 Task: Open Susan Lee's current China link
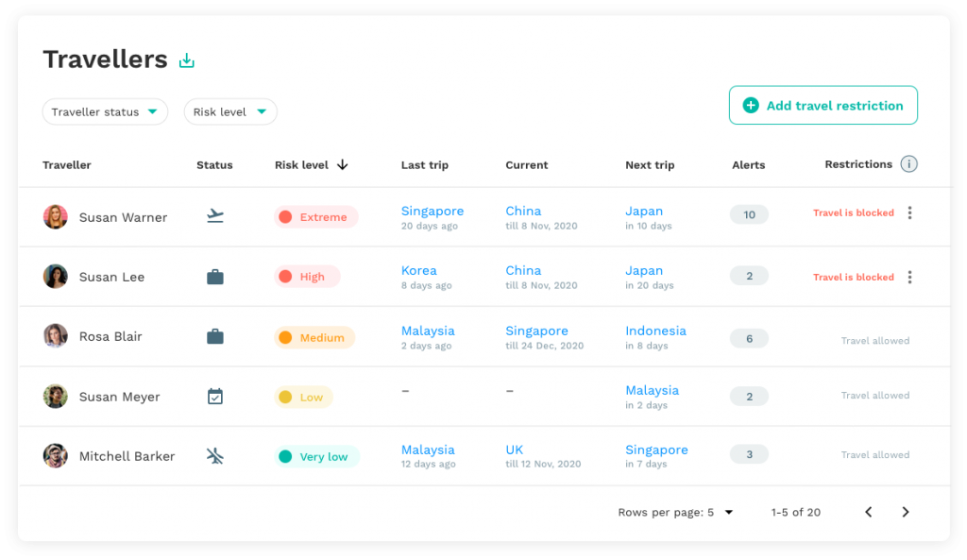[523, 271]
